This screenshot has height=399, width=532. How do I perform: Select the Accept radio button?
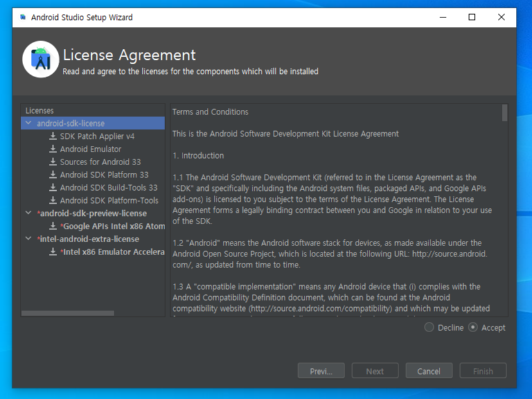[473, 328]
